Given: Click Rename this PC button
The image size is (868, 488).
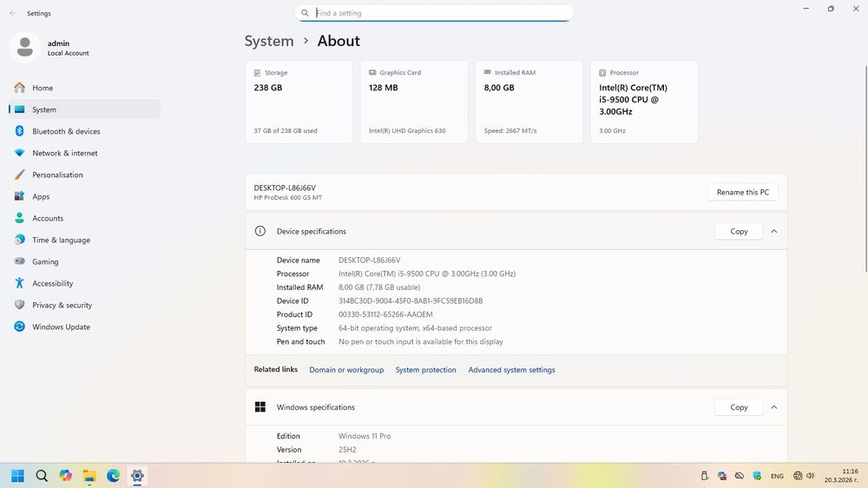Looking at the screenshot, I should [743, 192].
